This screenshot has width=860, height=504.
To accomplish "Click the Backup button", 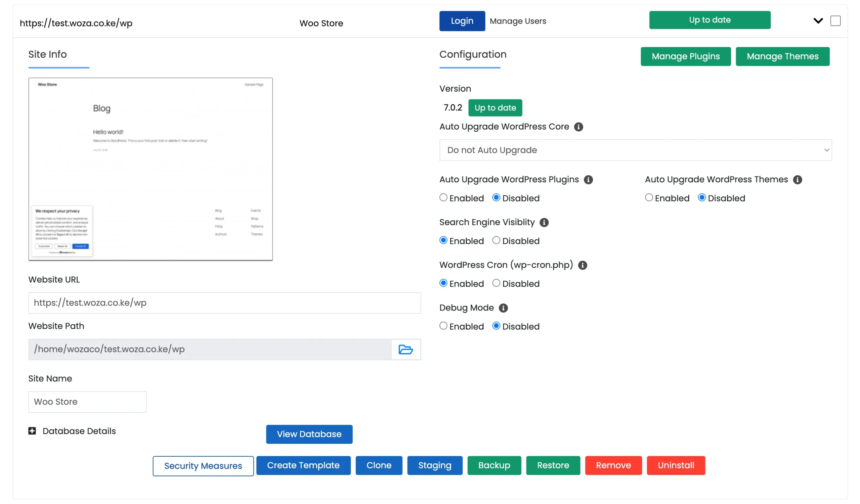I will coord(494,465).
